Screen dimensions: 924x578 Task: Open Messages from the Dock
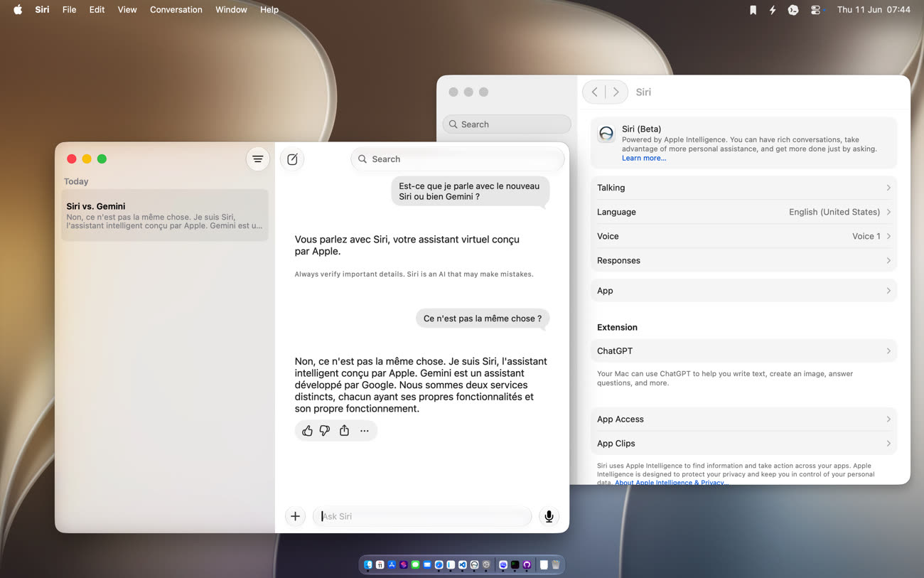(415, 564)
